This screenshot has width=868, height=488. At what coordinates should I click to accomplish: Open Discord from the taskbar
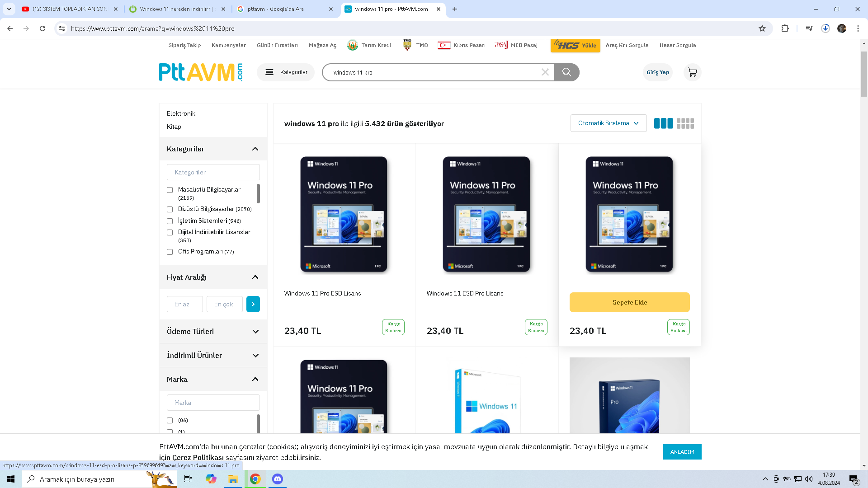pos(278,479)
